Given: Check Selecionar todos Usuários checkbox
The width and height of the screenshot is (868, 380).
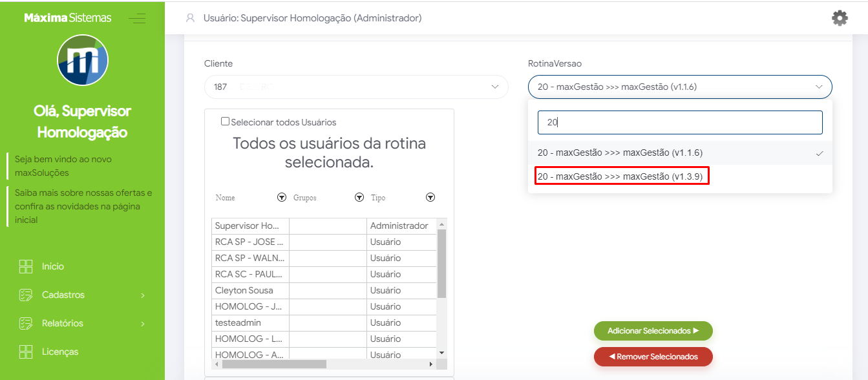Looking at the screenshot, I should (225, 121).
